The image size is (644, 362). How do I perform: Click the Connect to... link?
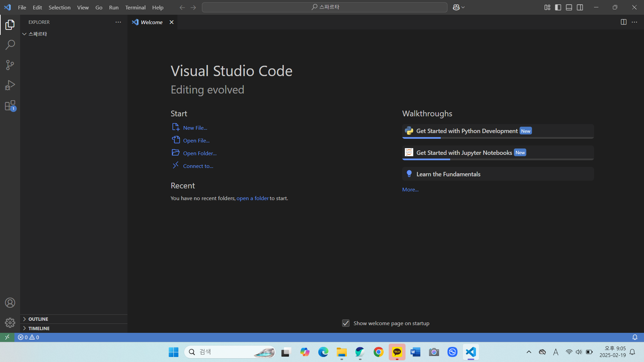click(x=198, y=166)
